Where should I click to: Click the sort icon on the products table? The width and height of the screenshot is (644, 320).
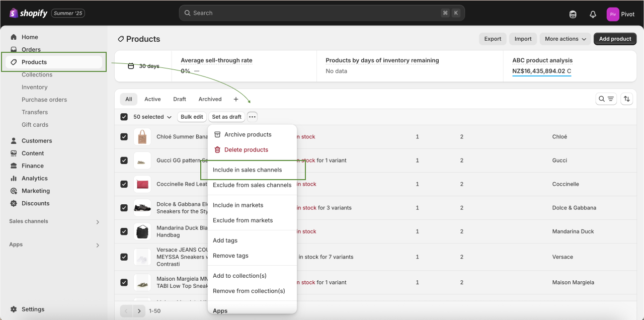(x=626, y=99)
